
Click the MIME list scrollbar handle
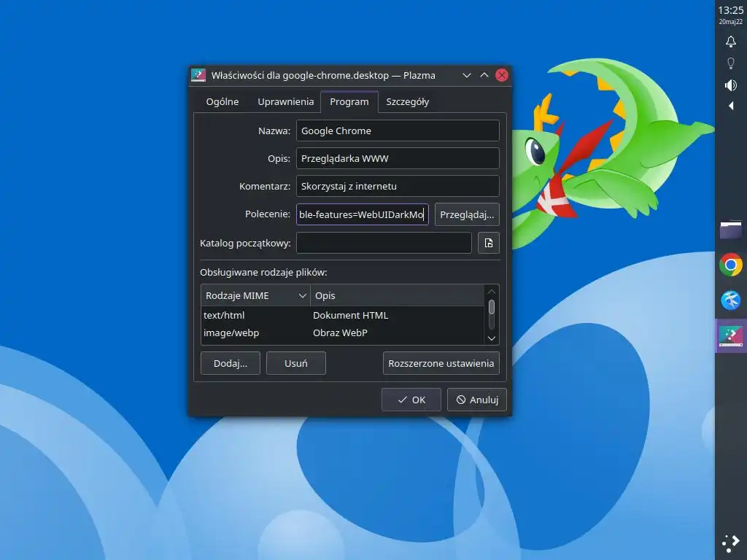pos(492,308)
